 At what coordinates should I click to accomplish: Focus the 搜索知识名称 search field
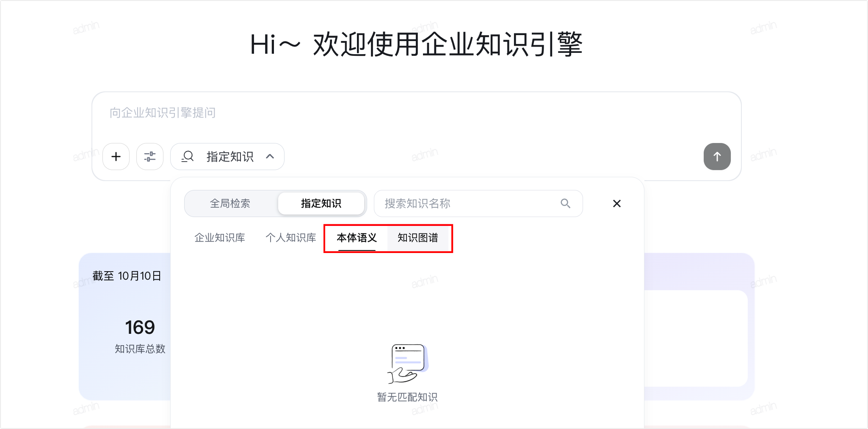[478, 203]
